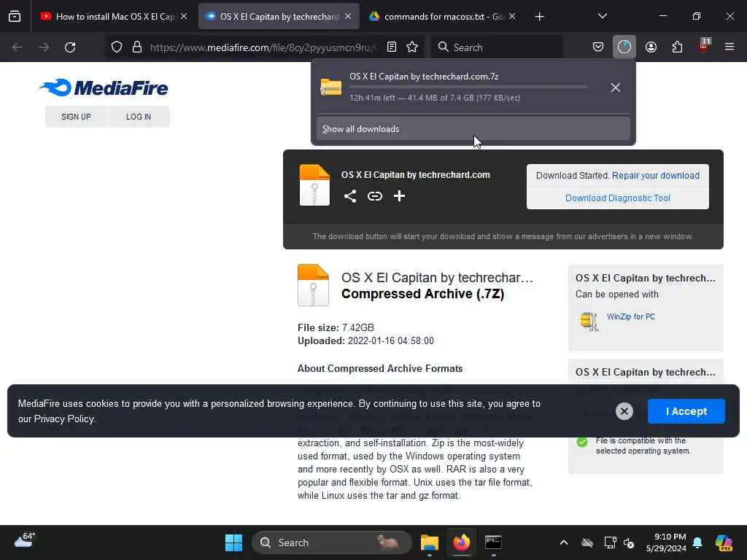
Task: Open tracking protection shield icon
Action: point(117,47)
